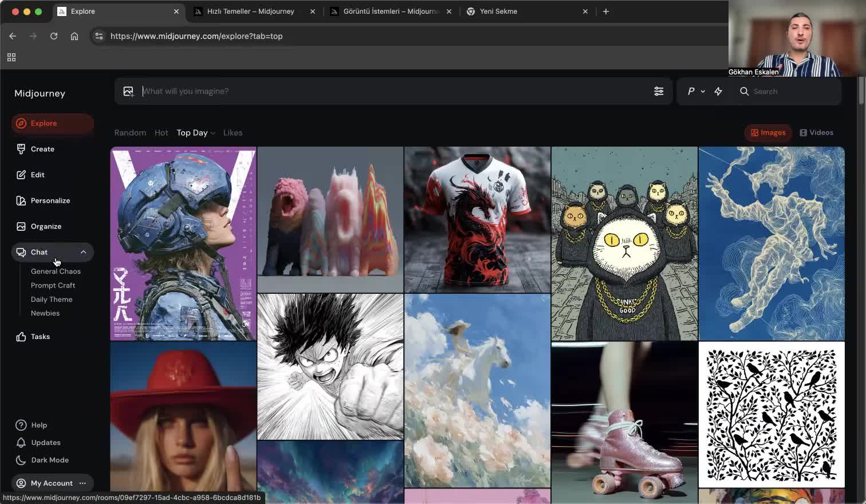Close the Yeni Sekme tab
Screen dimensions: 866x504
click(585, 11)
